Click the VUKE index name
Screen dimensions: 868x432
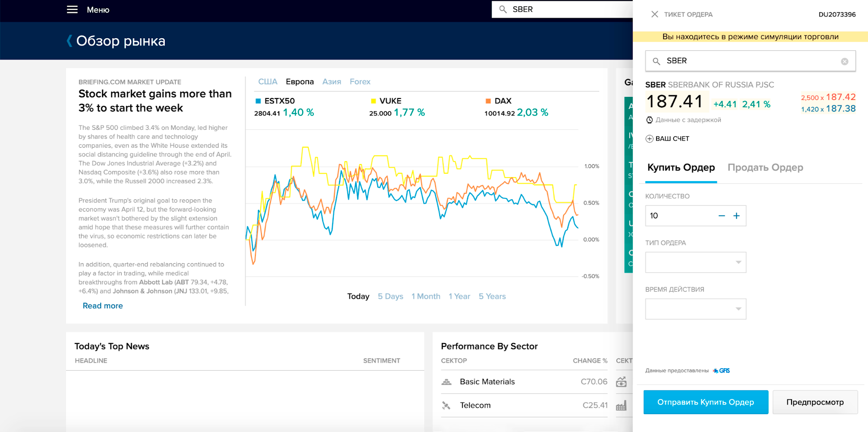390,101
